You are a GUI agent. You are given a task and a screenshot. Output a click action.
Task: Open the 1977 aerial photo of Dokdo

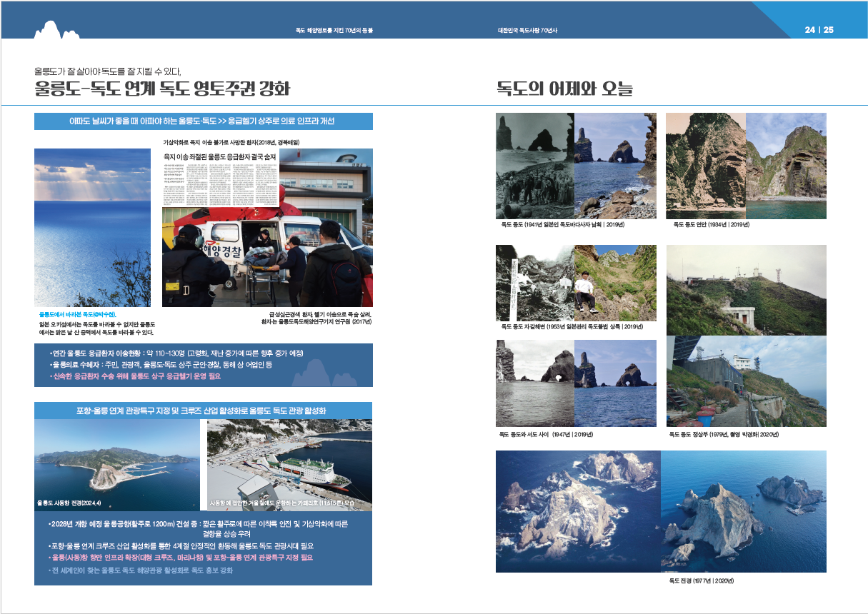point(579,511)
